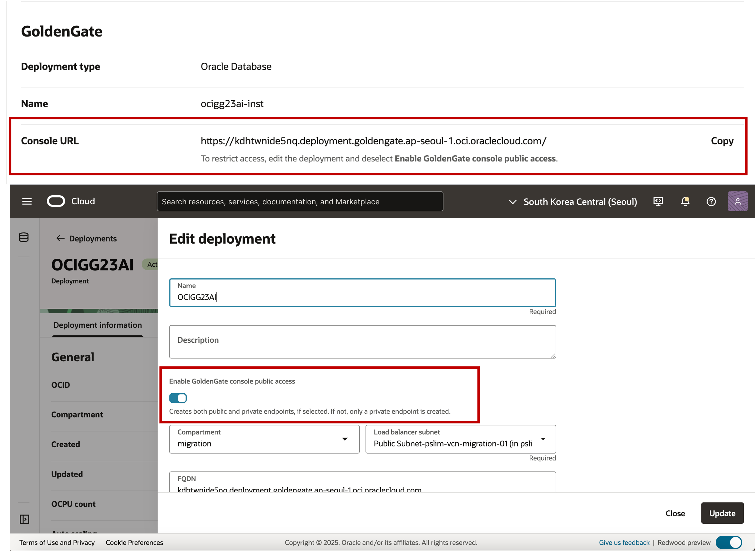Switch to the Deployment information tab

97,325
